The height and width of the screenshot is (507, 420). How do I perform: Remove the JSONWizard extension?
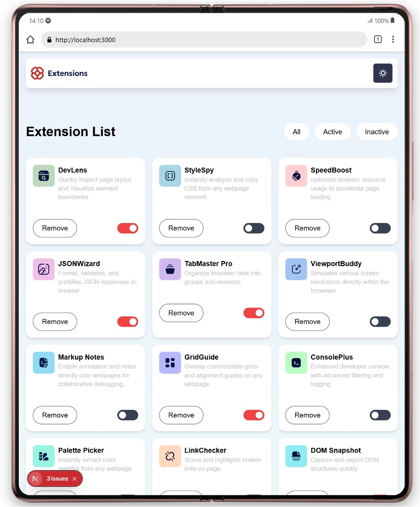pos(55,322)
